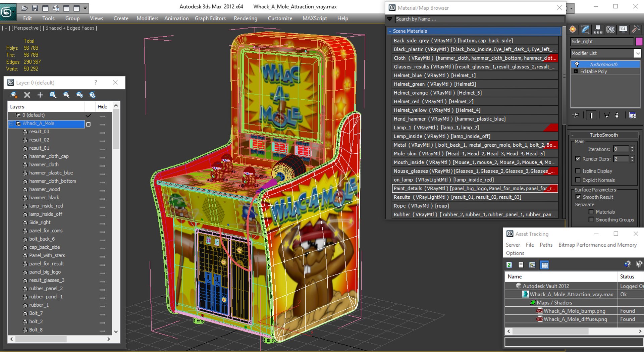Enable the Isoline Display checkbox
This screenshot has height=352, width=644.
[578, 171]
